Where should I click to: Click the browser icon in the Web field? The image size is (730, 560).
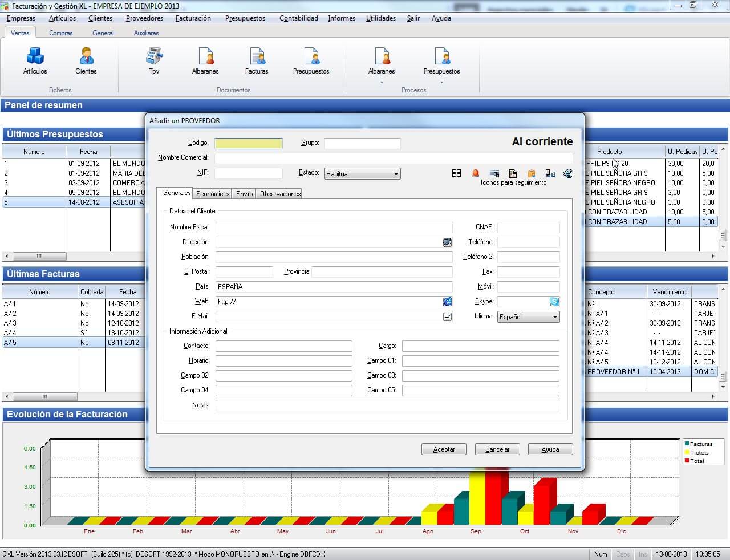click(447, 302)
